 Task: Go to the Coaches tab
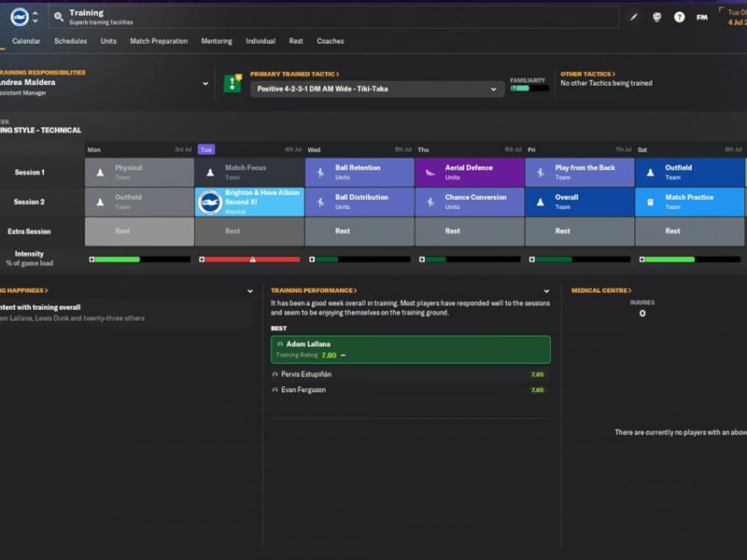point(331,41)
